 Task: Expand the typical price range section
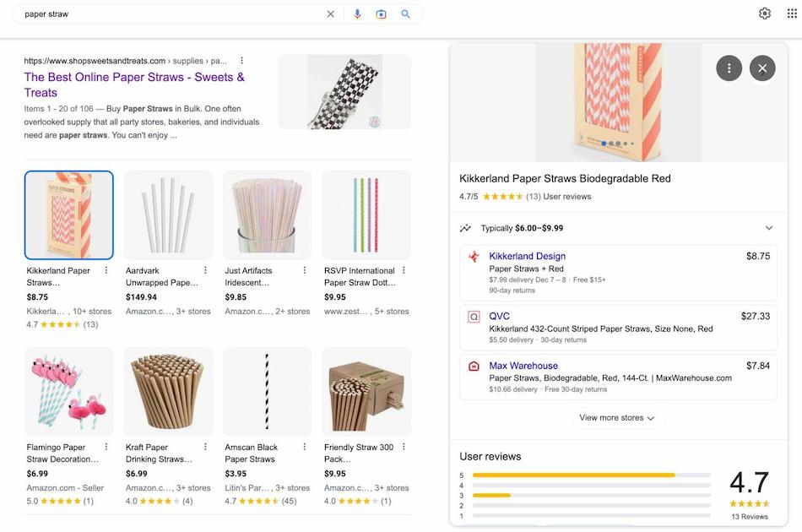[x=768, y=228]
